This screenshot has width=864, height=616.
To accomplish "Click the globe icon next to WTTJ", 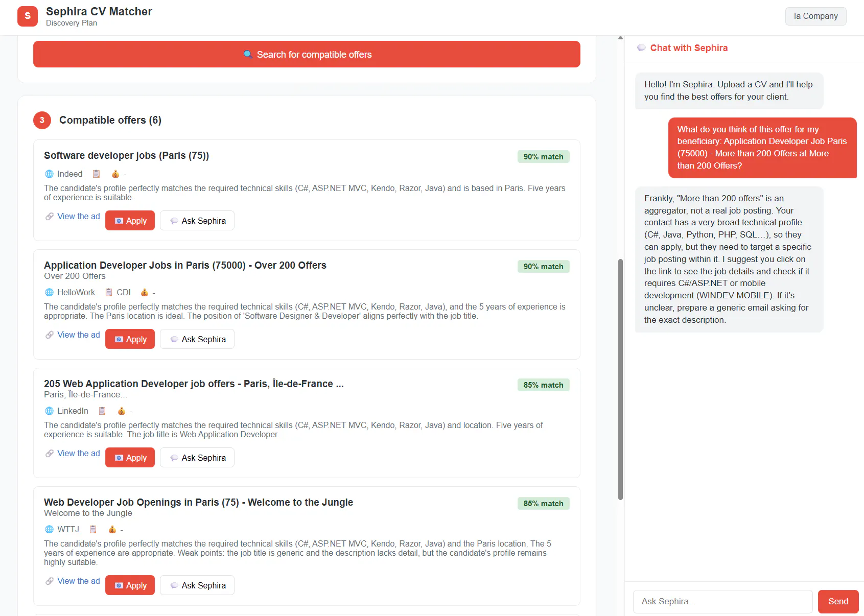I will pos(50,530).
